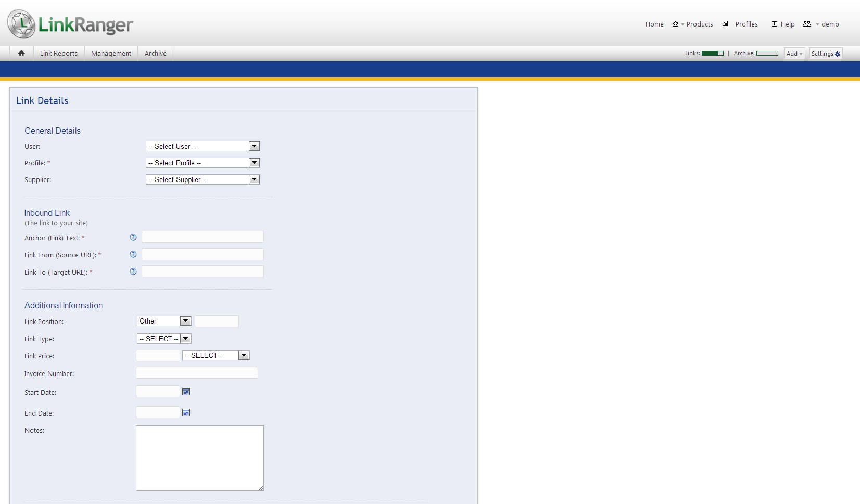Click the demo user account icon

807,24
